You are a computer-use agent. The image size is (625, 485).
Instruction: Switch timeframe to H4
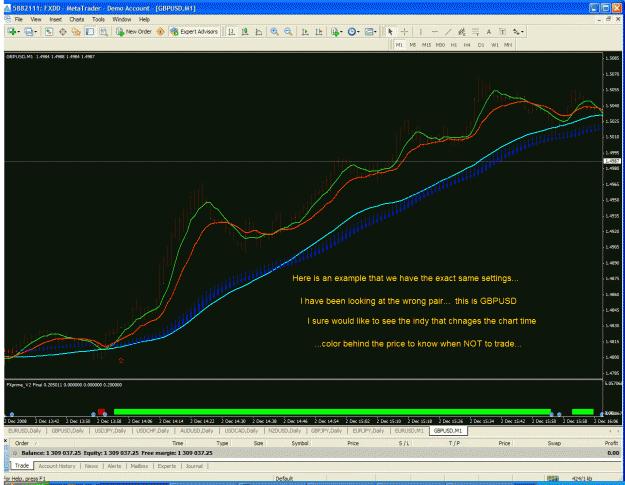point(467,45)
